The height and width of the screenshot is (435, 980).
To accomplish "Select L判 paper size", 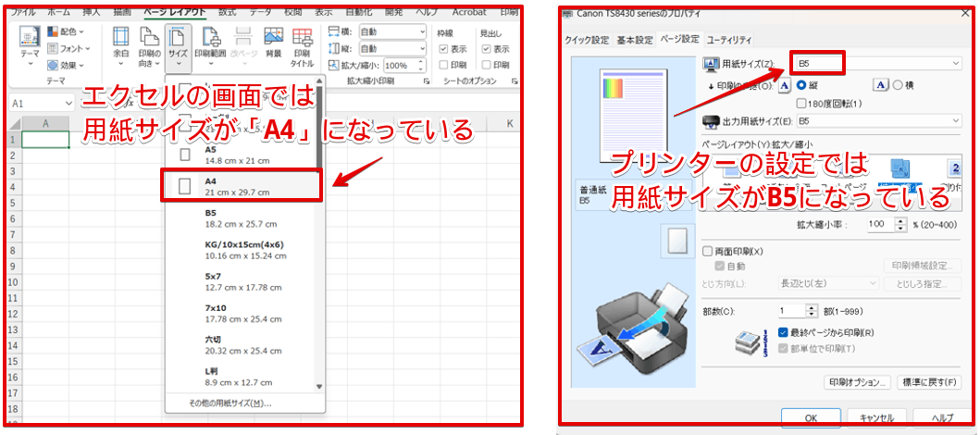I will click(241, 377).
